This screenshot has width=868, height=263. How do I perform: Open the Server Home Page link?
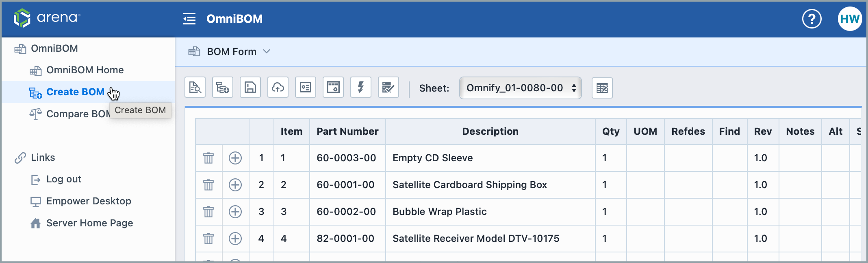coord(89,223)
